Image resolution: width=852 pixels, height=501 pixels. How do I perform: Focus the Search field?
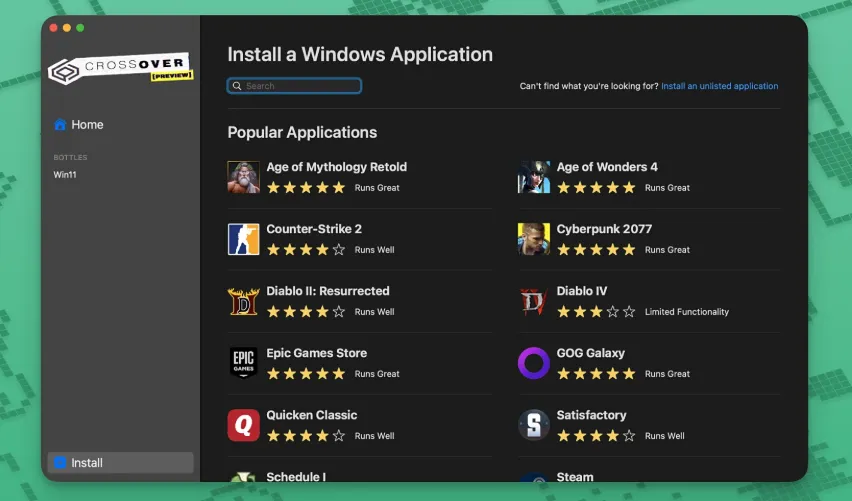click(x=294, y=86)
